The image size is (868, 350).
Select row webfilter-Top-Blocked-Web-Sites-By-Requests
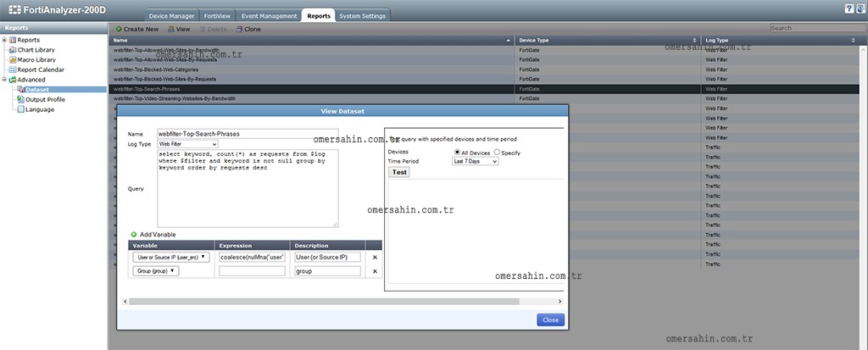[x=484, y=79]
